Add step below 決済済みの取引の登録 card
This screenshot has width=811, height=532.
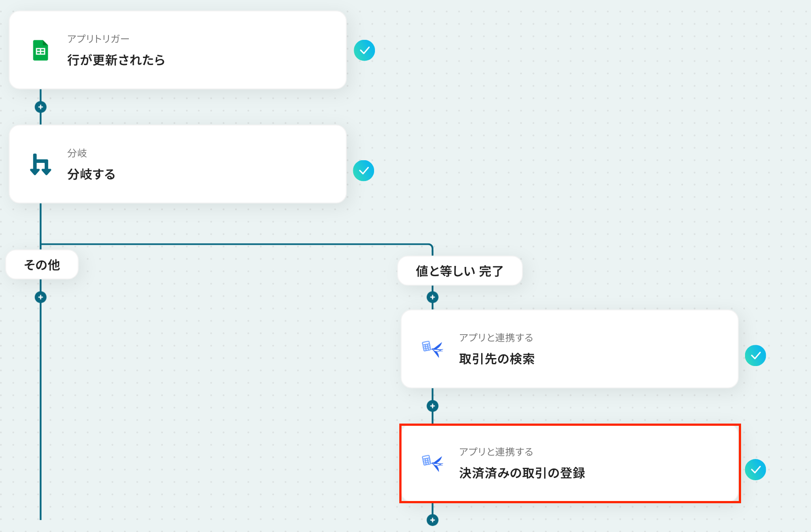(433, 520)
